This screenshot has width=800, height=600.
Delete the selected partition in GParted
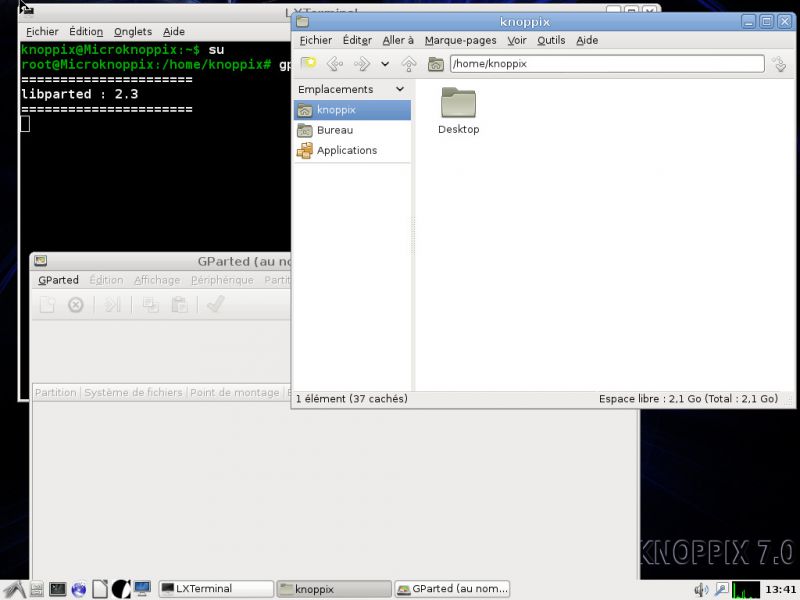pyautogui.click(x=76, y=306)
